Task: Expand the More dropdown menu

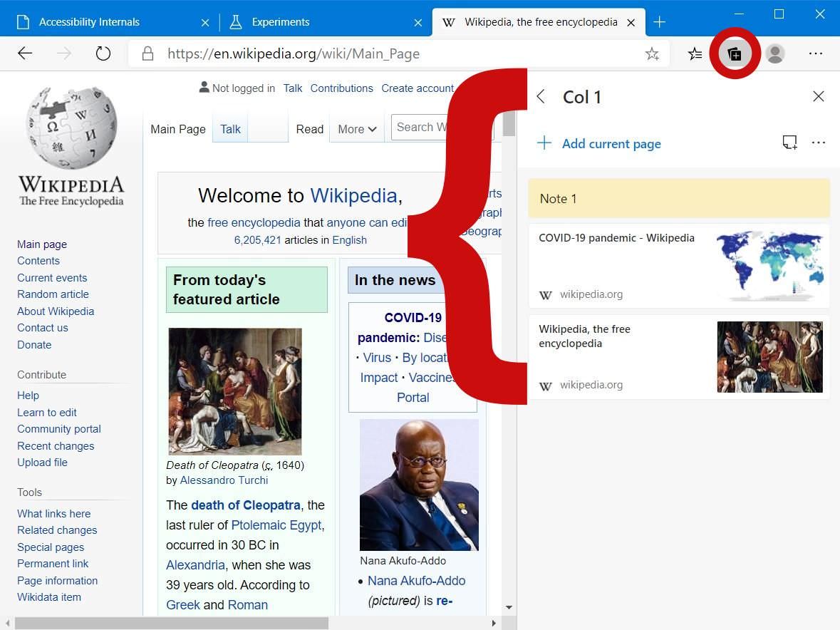Action: (x=358, y=129)
